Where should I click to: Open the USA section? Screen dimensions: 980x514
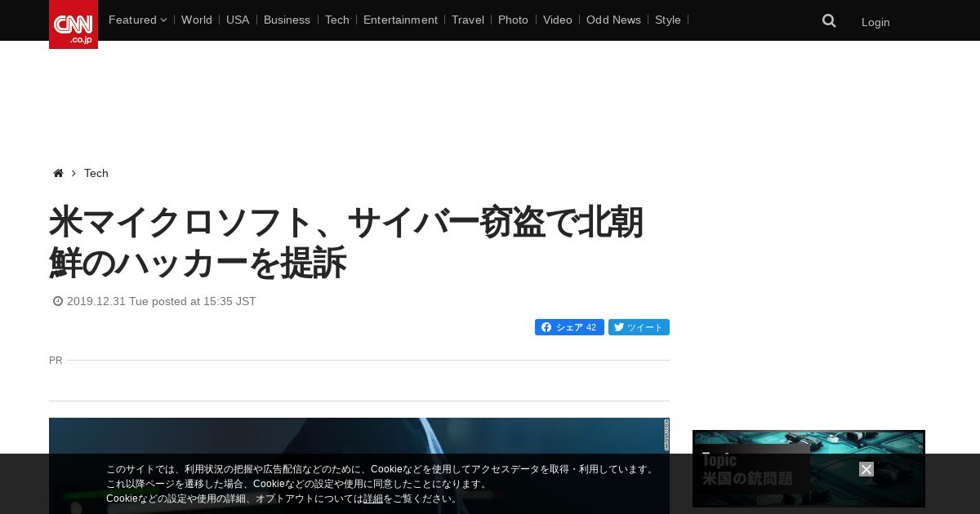tap(238, 20)
